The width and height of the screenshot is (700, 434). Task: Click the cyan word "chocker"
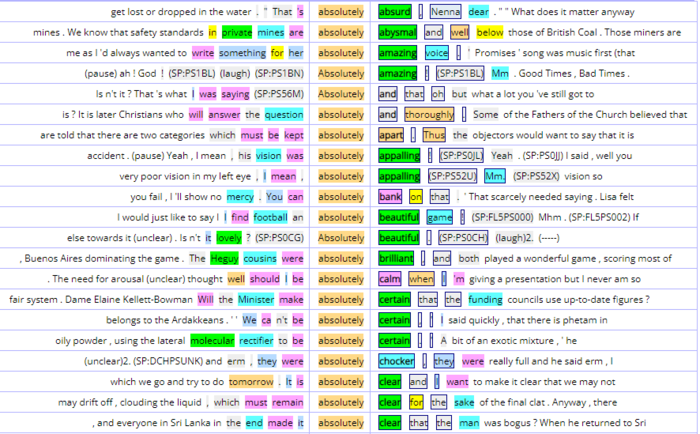pos(396,361)
